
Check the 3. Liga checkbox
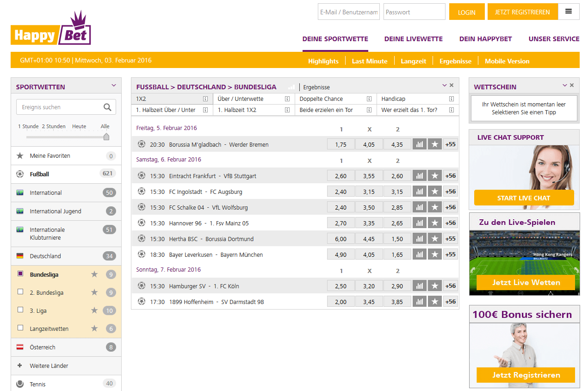20,310
